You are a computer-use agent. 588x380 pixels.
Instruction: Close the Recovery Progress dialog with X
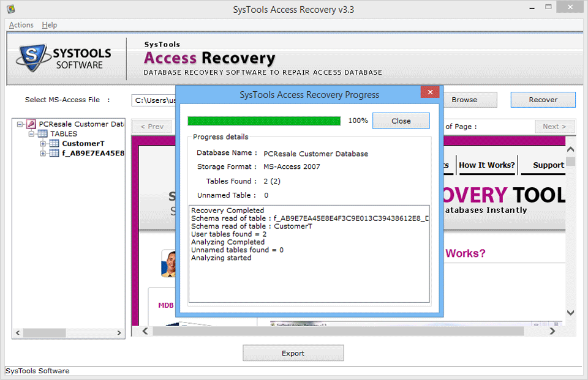[x=430, y=92]
